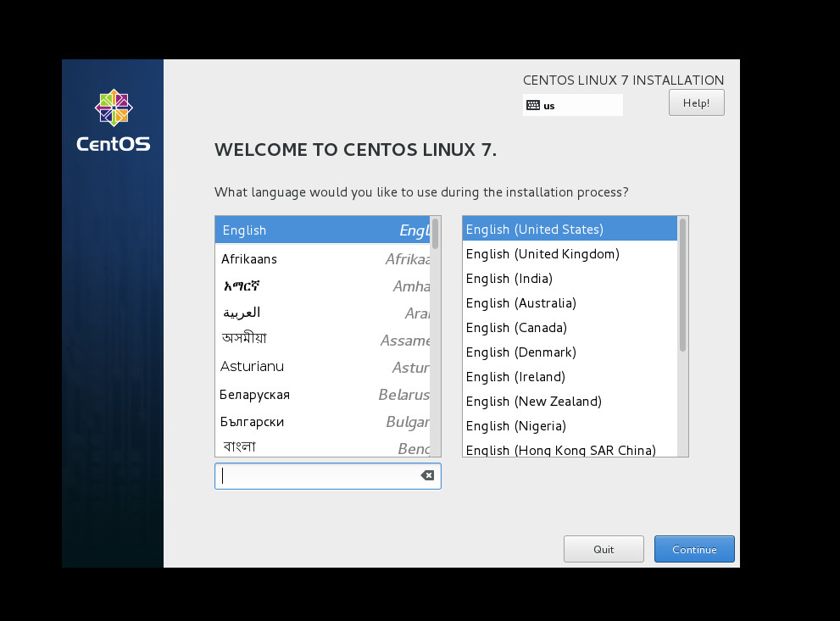Click the locale list scrollbar
This screenshot has height=621, width=840.
pos(682,286)
